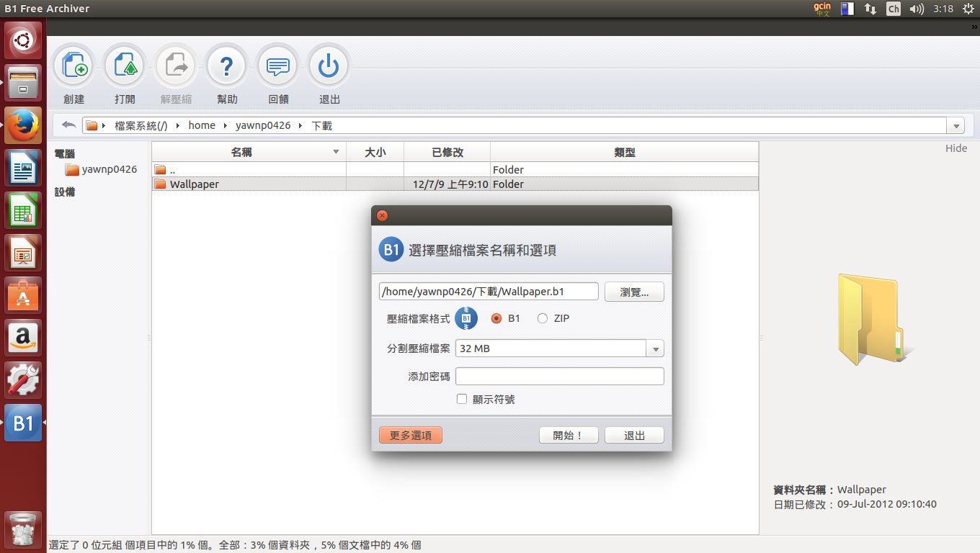Sort by the 類型 column header

[624, 152]
